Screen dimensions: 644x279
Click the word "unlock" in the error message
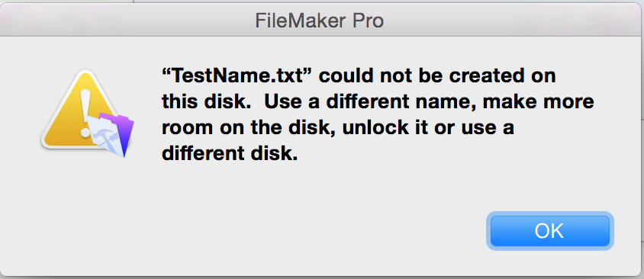(x=374, y=128)
